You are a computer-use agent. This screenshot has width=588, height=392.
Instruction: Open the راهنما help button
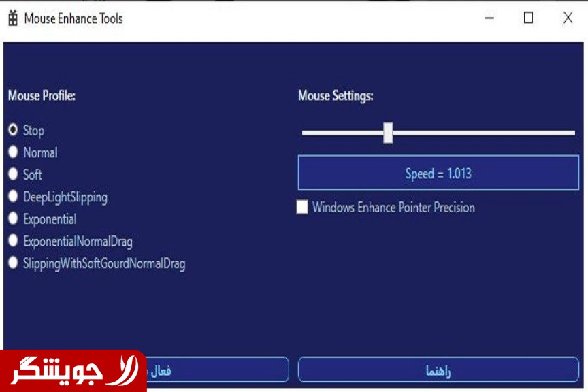438,370
